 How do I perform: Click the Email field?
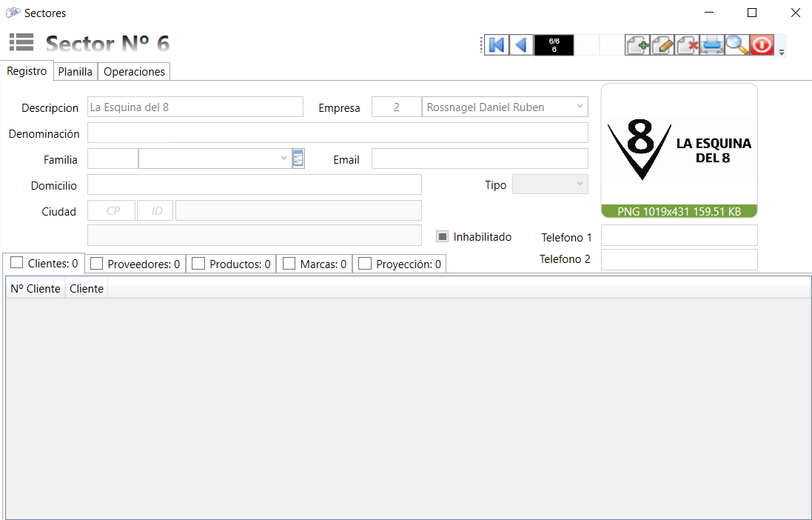pyautogui.click(x=480, y=159)
